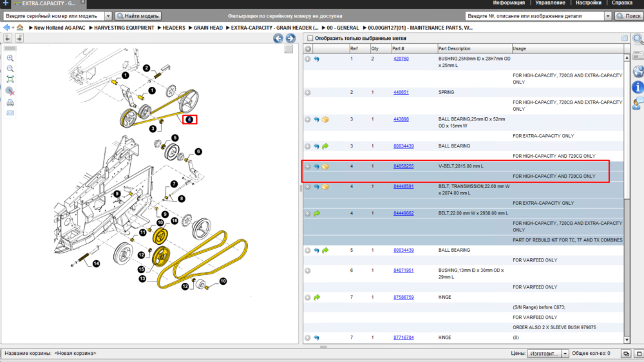Open the blue info sidebar icon
Screen dimensions: 644x362
(x=638, y=87)
